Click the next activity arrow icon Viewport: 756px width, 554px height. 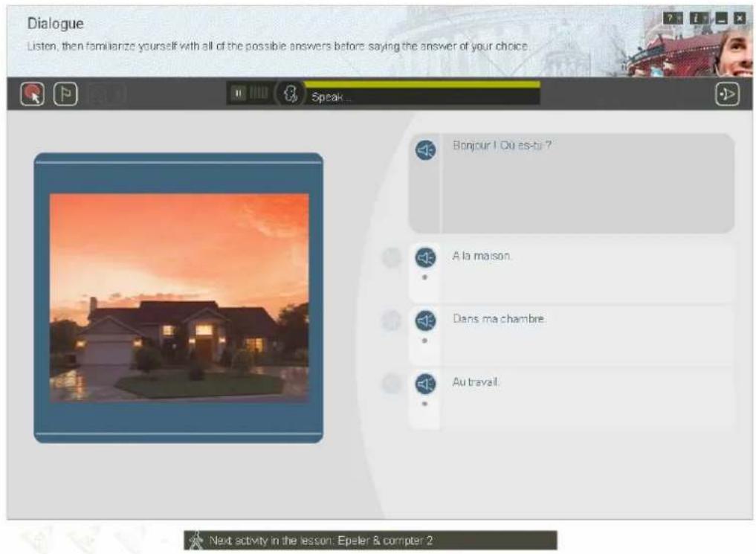click(727, 94)
